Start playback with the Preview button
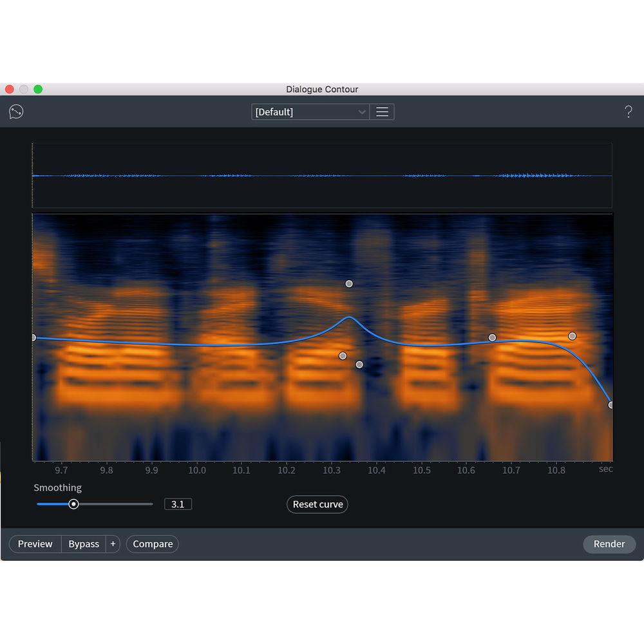Image resolution: width=644 pixels, height=644 pixels. 35,544
